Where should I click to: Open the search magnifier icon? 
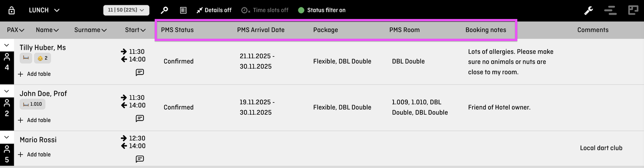click(x=164, y=10)
